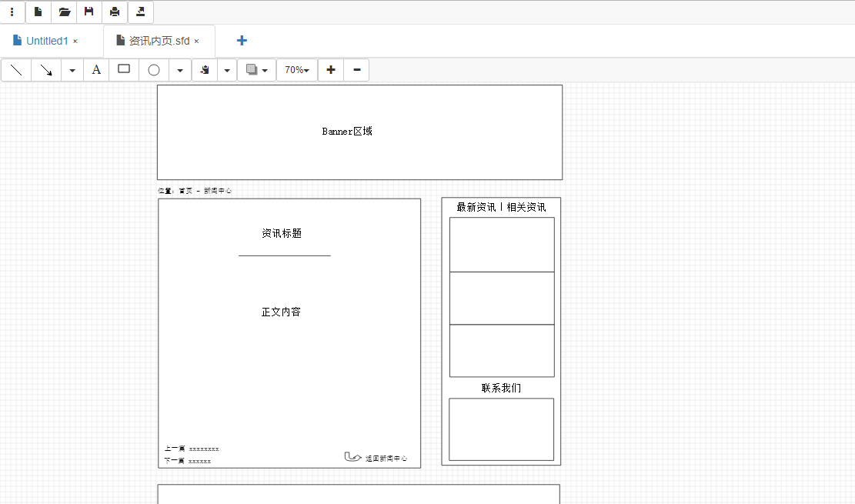Select the curved return arrow shape

point(352,456)
